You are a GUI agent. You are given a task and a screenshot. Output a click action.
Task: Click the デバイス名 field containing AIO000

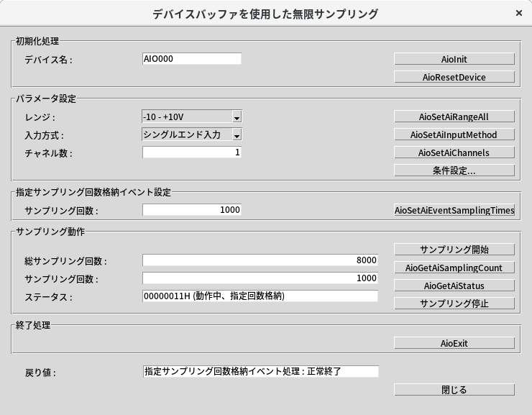click(191, 59)
